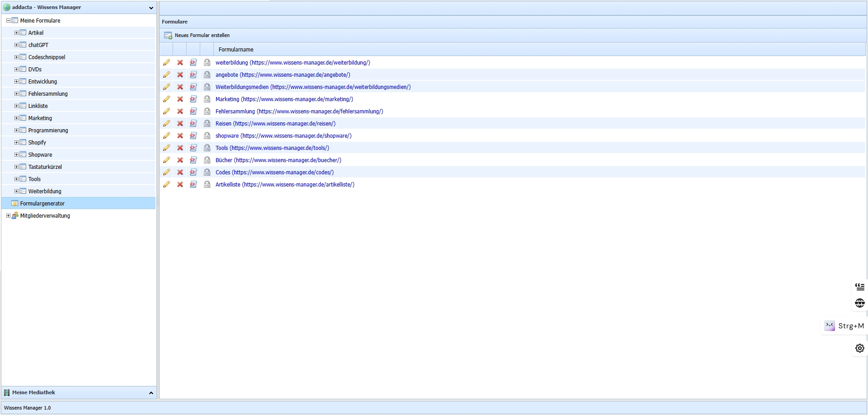The height and width of the screenshot is (415, 868).
Task: Delete the angebote form with red X
Action: (180, 75)
